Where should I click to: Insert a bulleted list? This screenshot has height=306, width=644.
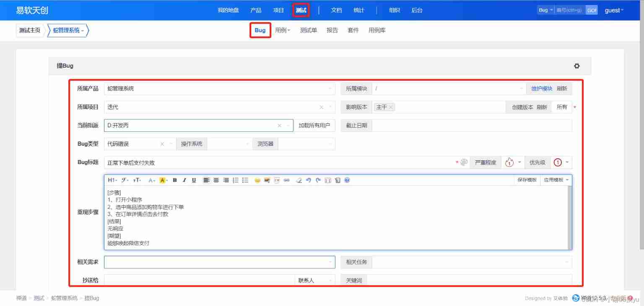[245, 180]
